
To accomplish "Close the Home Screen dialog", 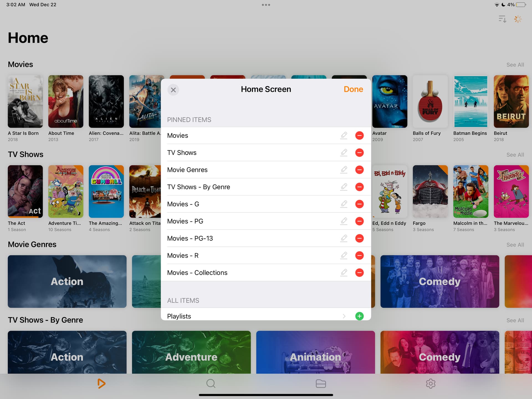I will pos(173,90).
